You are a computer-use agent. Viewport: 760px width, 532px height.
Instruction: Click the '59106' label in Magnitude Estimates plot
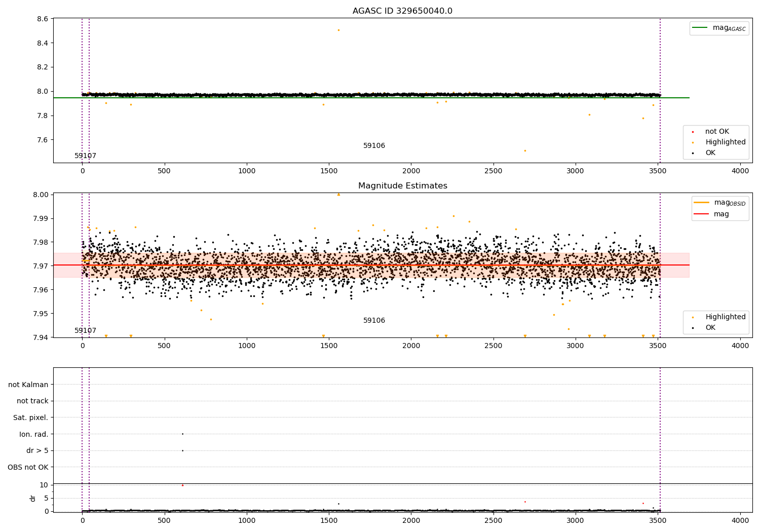[x=374, y=321]
